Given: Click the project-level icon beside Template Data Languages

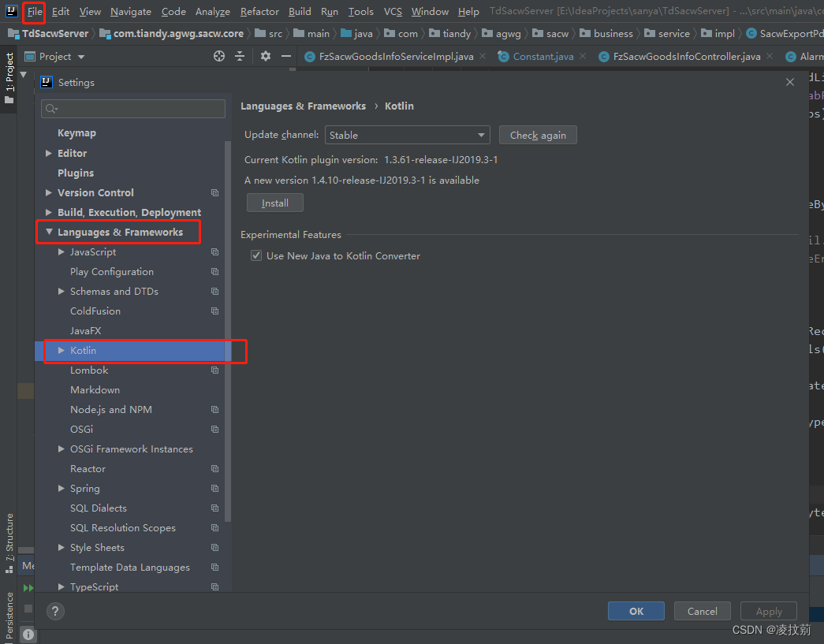Looking at the screenshot, I should pyautogui.click(x=215, y=568).
